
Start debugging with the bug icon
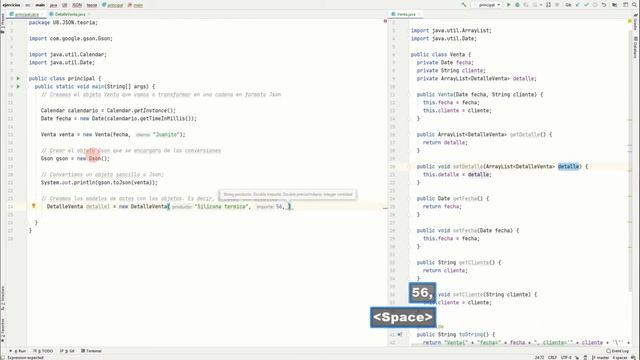pyautogui.click(x=517, y=5)
